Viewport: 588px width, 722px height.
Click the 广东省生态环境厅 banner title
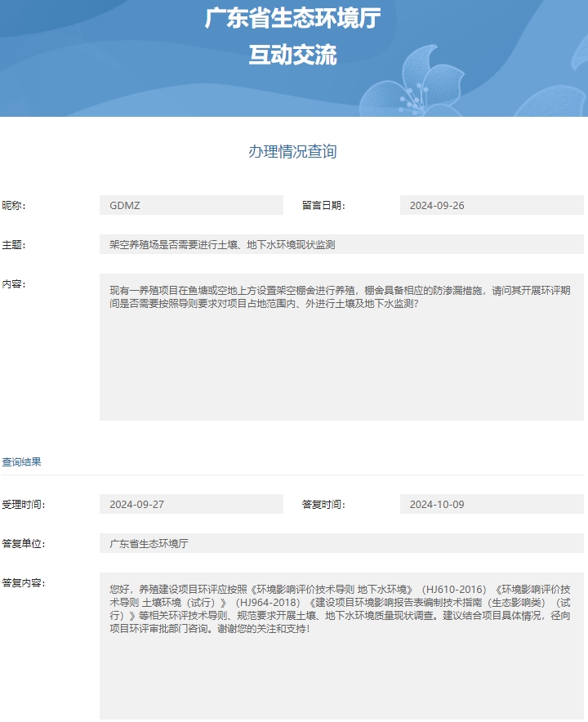tap(292, 19)
